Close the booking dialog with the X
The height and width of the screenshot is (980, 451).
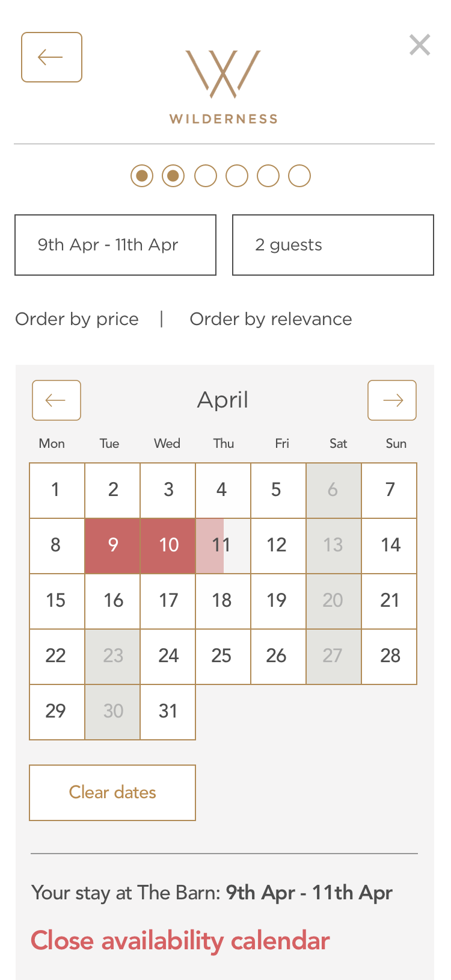tap(419, 45)
